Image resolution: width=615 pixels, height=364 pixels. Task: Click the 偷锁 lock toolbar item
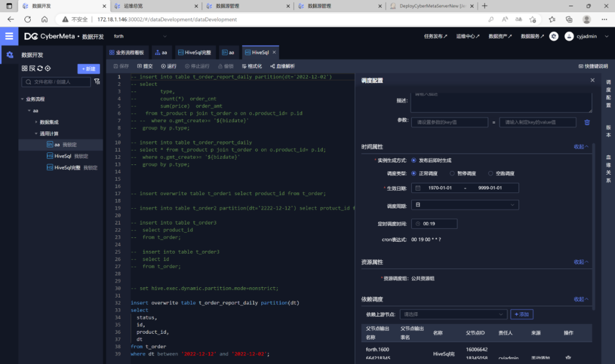point(225,66)
